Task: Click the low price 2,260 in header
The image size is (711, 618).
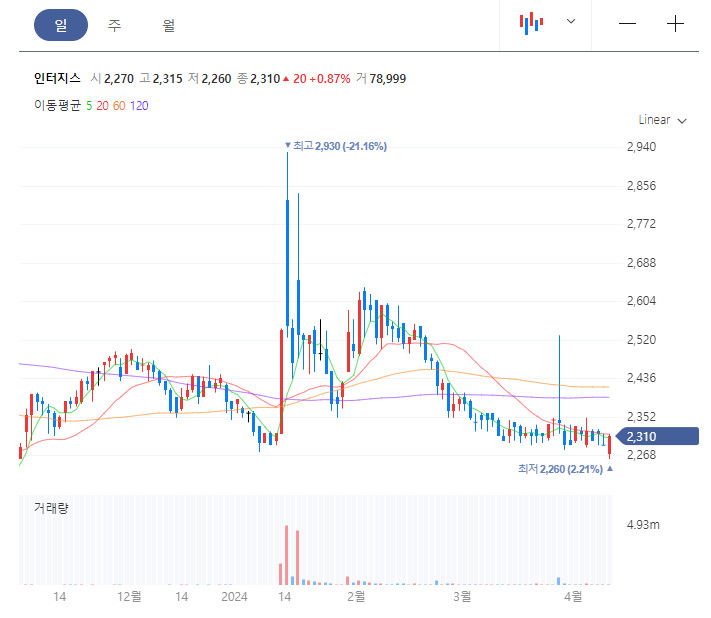Action: (x=216, y=79)
